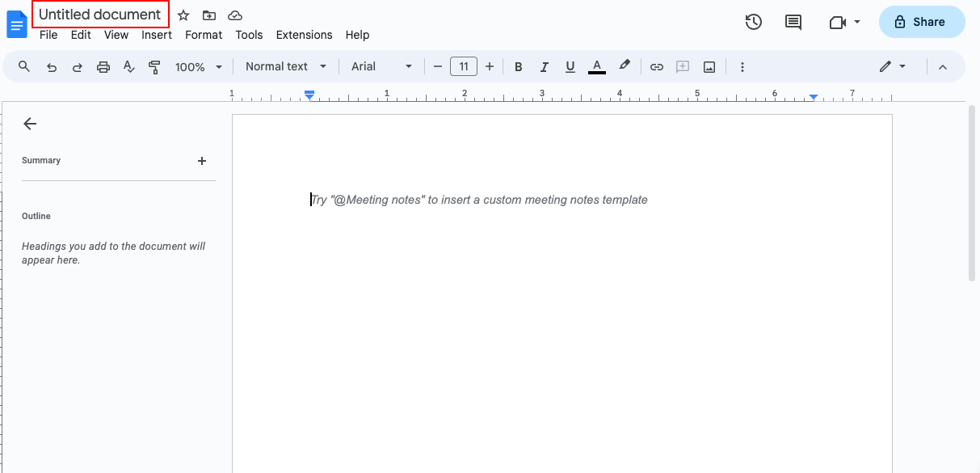Star this document

pyautogui.click(x=183, y=15)
